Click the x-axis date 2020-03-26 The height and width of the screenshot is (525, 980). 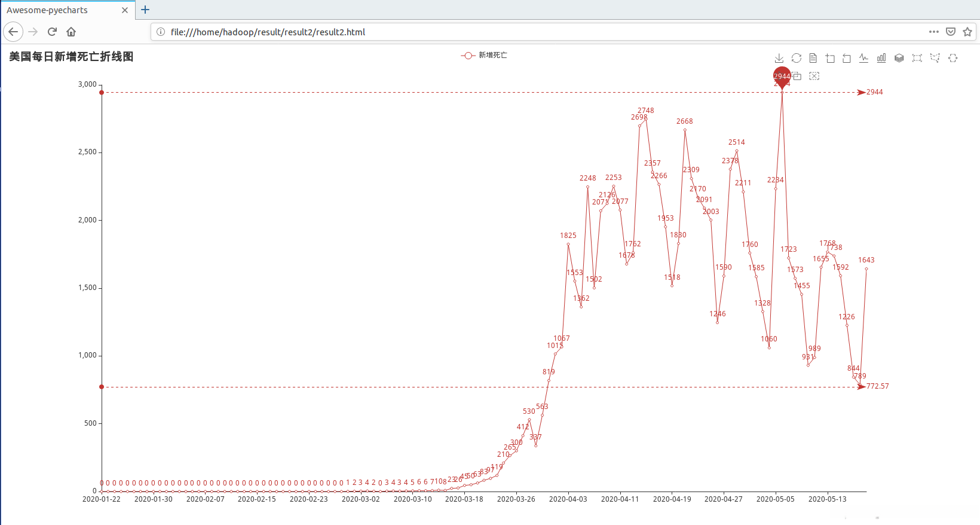coord(516,499)
